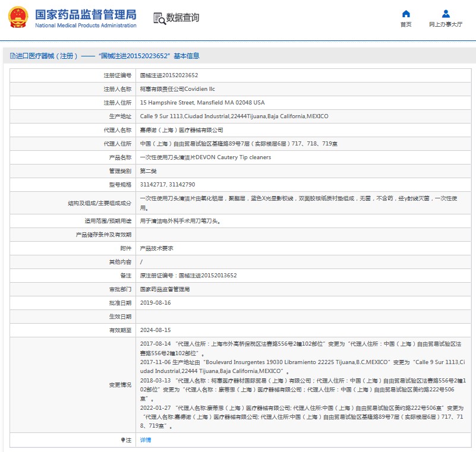Go to 数据查询 text title

tap(183, 18)
